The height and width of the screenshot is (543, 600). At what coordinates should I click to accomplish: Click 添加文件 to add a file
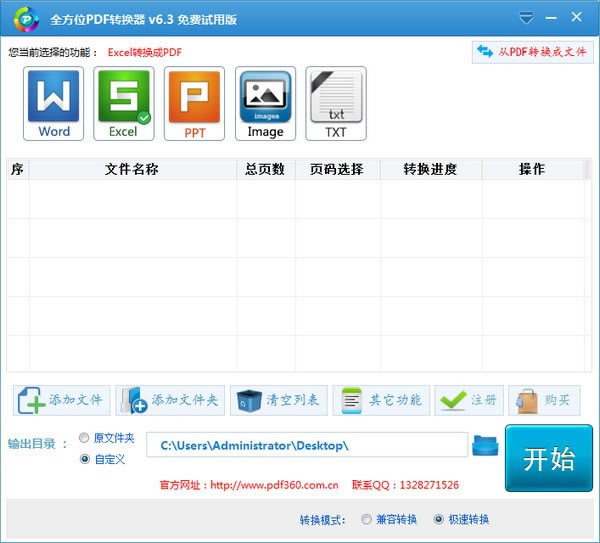point(62,400)
